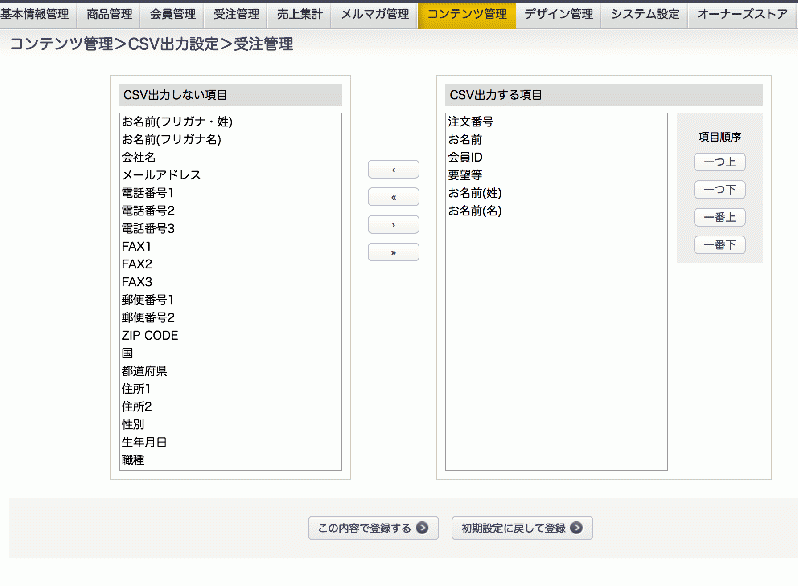Click the single left arrow move button
The width and height of the screenshot is (798, 586).
pos(393,170)
